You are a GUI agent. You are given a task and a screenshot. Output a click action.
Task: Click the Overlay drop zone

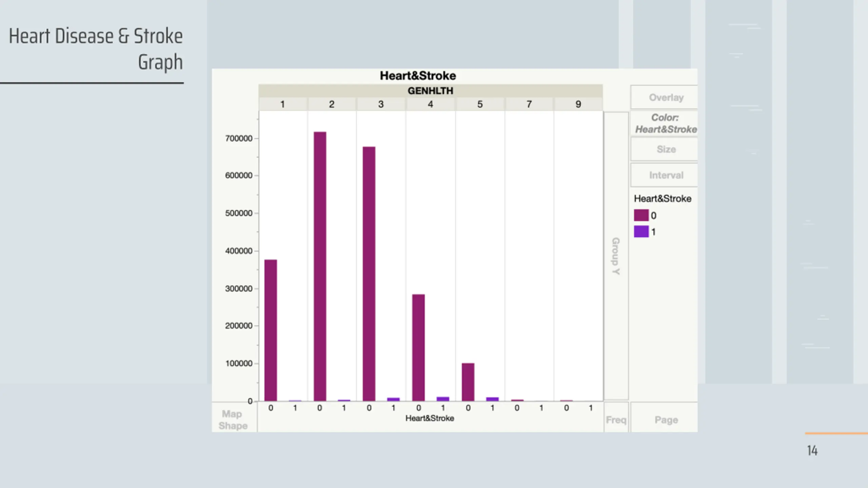(666, 98)
